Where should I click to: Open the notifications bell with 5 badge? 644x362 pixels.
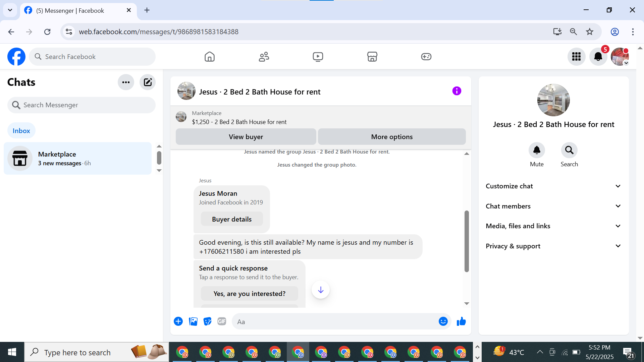[x=598, y=57]
